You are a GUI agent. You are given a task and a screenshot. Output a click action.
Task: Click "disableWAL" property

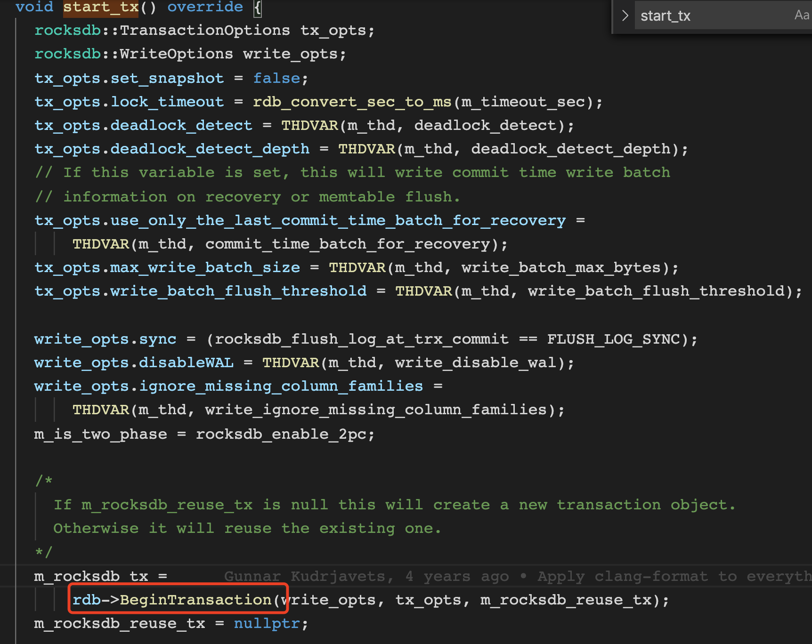(186, 362)
